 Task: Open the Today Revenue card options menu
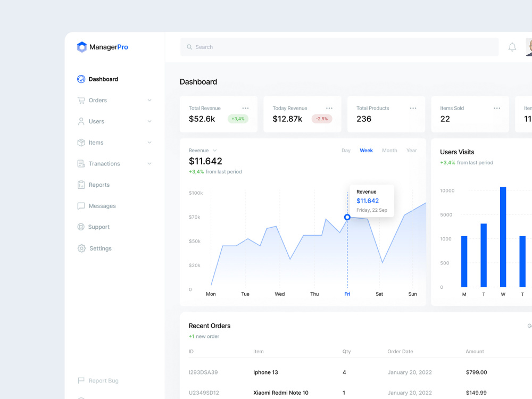coord(329,107)
